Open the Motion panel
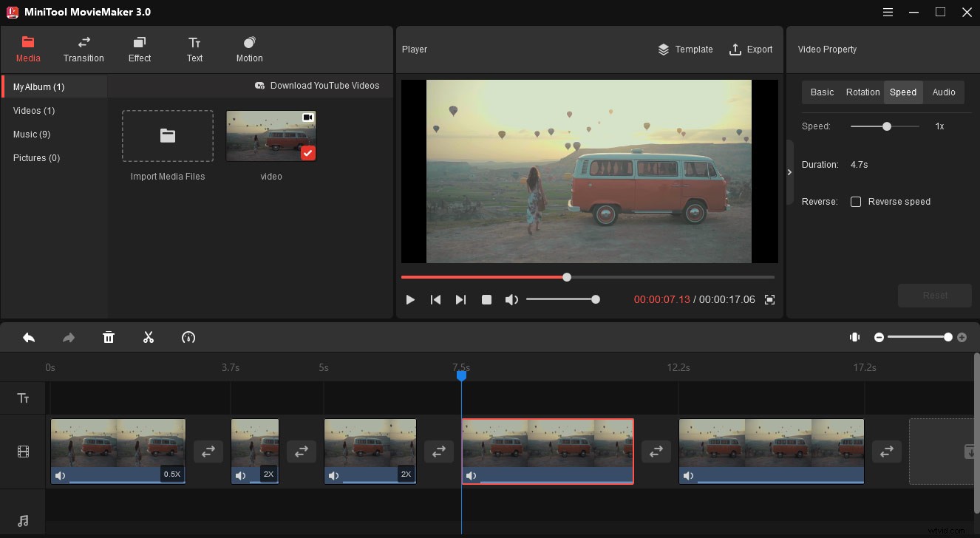The image size is (980, 538). click(x=248, y=49)
